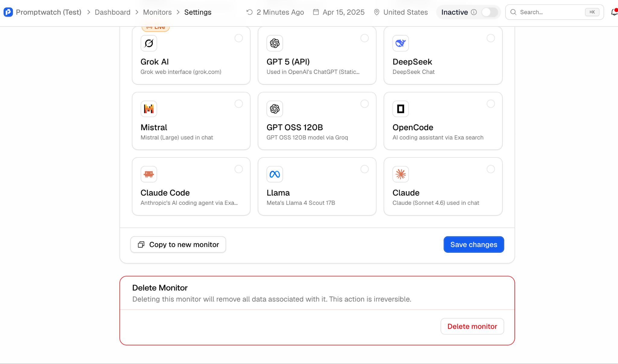Viewport: 618px width, 364px height.
Task: Toggle the Inactive monitor switch
Action: click(x=489, y=12)
